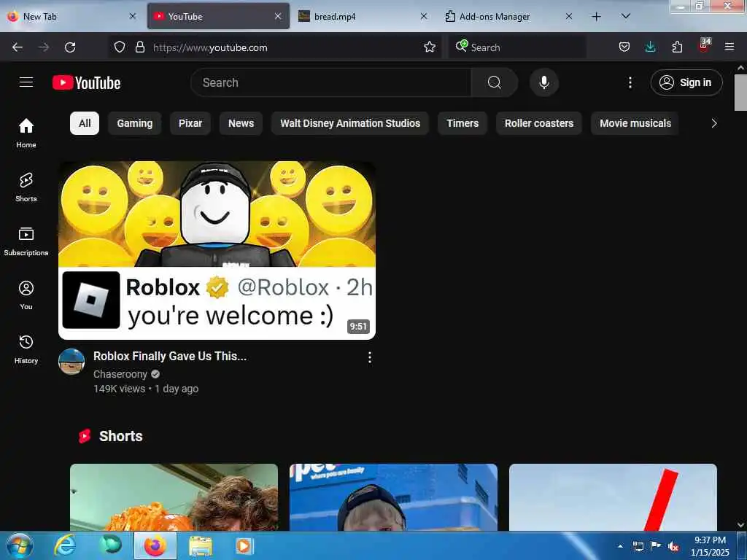Select the Gaming filter chip
The width and height of the screenshot is (747, 560).
(135, 123)
